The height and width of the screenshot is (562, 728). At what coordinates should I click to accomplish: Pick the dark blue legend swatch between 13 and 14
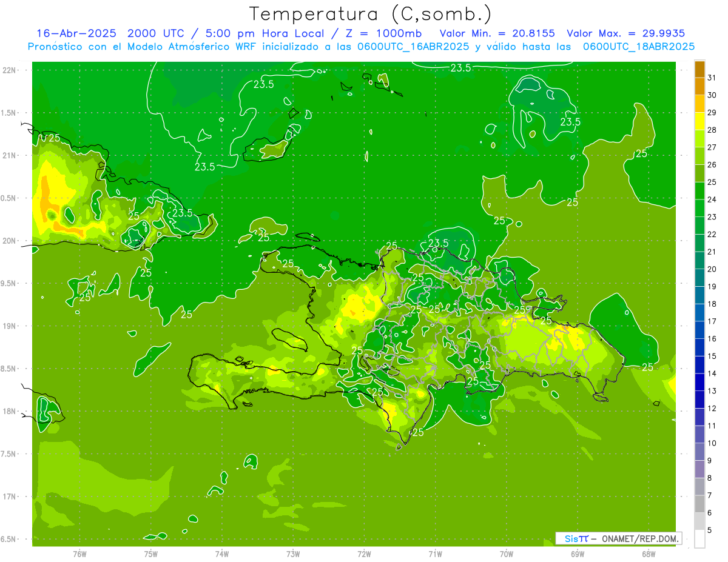(699, 382)
